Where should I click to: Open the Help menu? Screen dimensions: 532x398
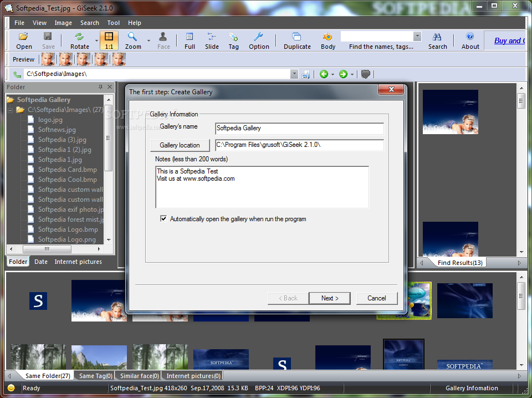tap(134, 23)
